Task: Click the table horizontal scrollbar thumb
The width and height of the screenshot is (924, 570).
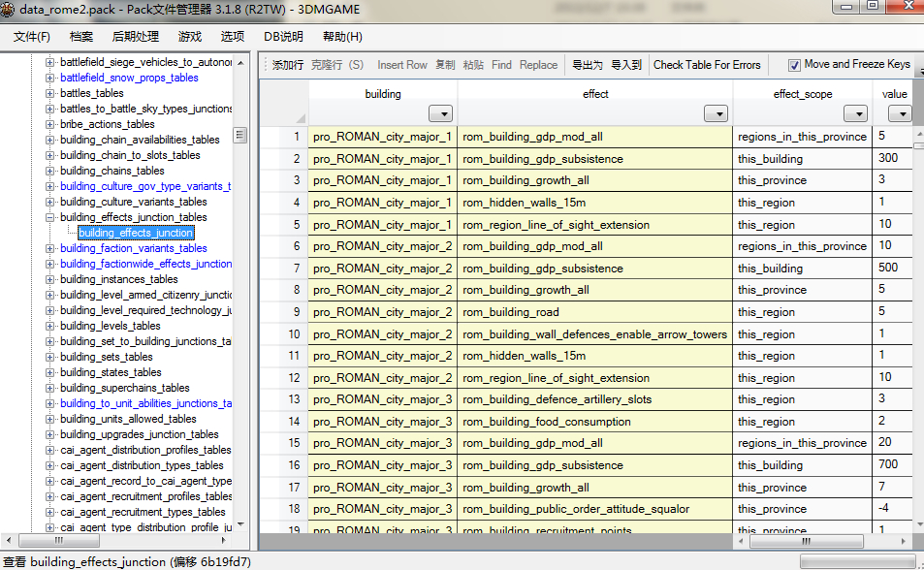Action: [806, 541]
